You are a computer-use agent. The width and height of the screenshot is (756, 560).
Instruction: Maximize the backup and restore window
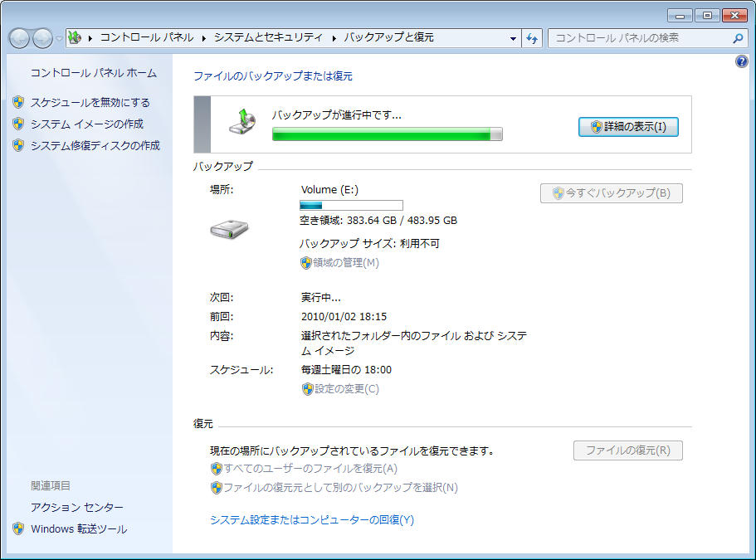coord(707,16)
